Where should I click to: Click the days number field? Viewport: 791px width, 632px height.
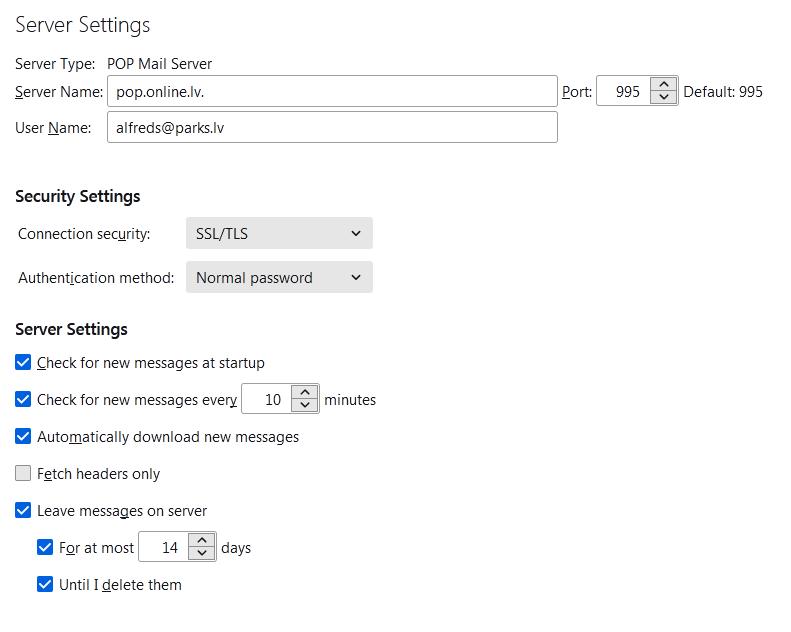pos(164,547)
